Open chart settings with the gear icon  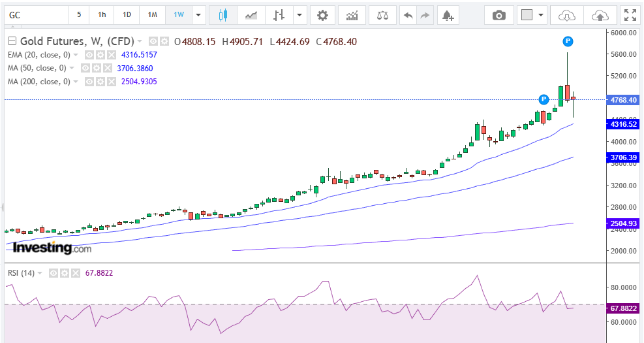[x=322, y=15]
